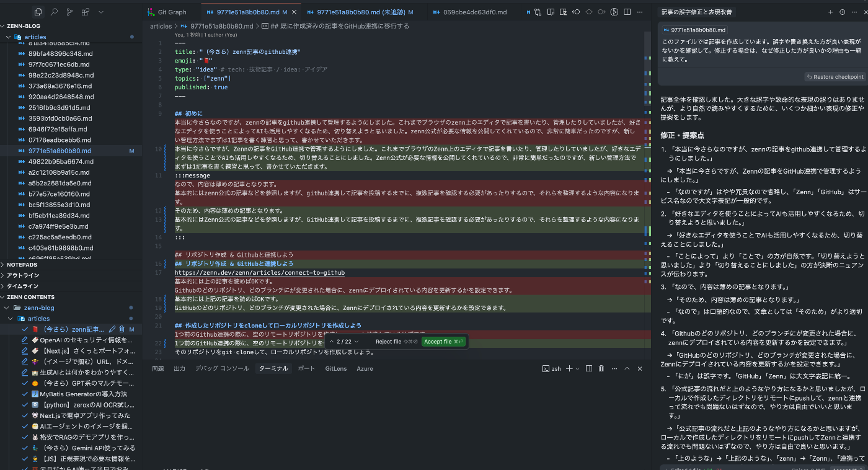Click the Accept file button

(x=443, y=342)
